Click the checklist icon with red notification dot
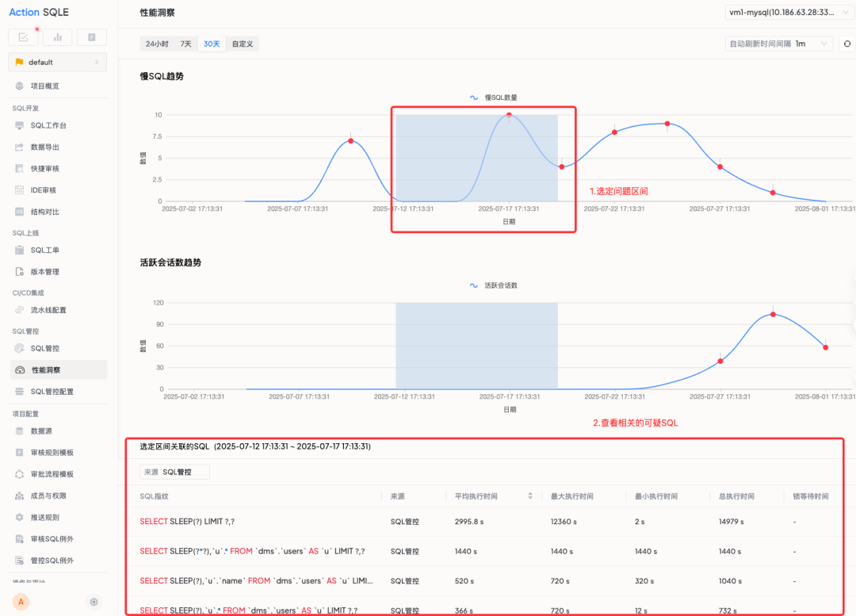This screenshot has height=616, width=856. coord(23,37)
